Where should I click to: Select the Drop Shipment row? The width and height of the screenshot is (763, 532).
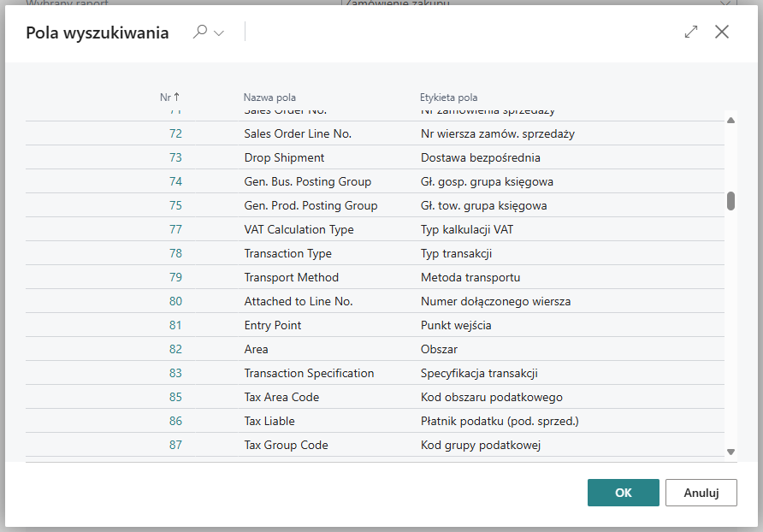pyautogui.click(x=284, y=157)
